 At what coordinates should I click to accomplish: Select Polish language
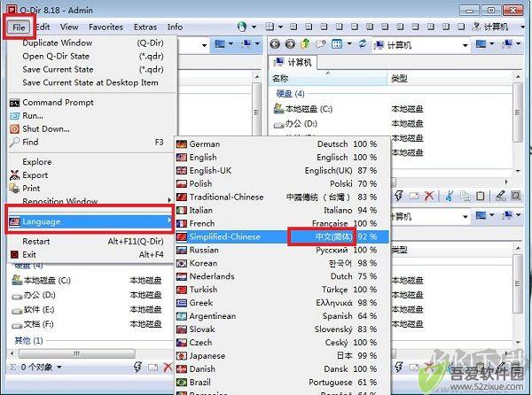[x=282, y=183]
